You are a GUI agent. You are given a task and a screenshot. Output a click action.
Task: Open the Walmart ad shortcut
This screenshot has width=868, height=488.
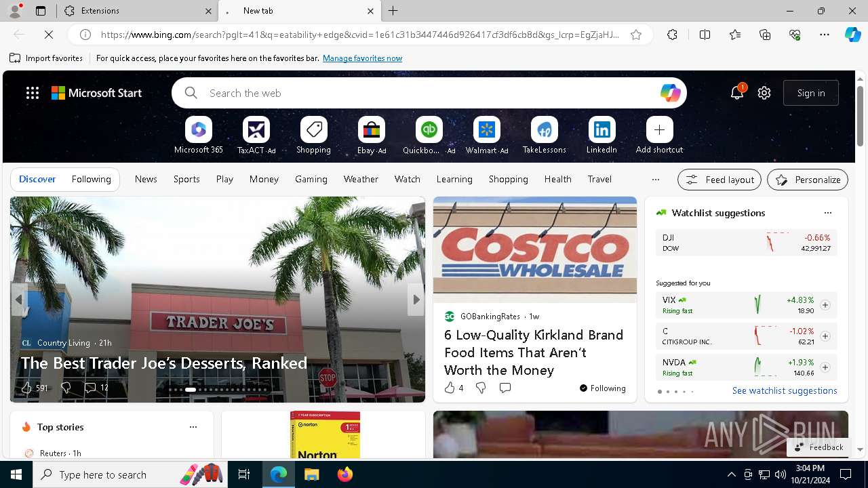coord(486,136)
